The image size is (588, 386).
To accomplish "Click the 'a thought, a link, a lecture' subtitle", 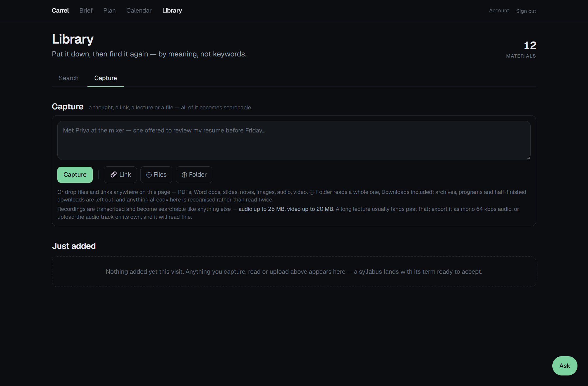I will click(x=170, y=108).
